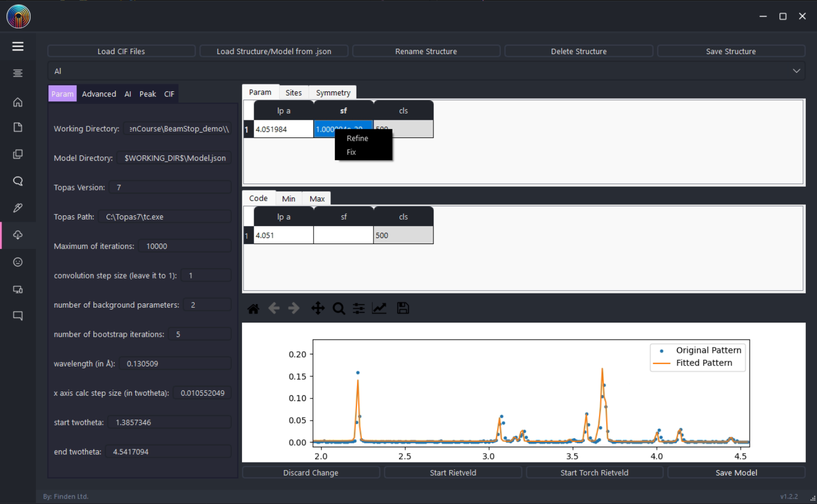This screenshot has width=817, height=504.
Task: Save the plot figure via floppy icon
Action: pyautogui.click(x=403, y=308)
